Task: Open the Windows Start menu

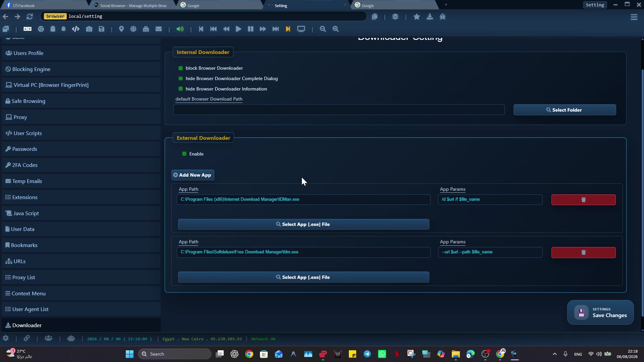Action: point(129,354)
